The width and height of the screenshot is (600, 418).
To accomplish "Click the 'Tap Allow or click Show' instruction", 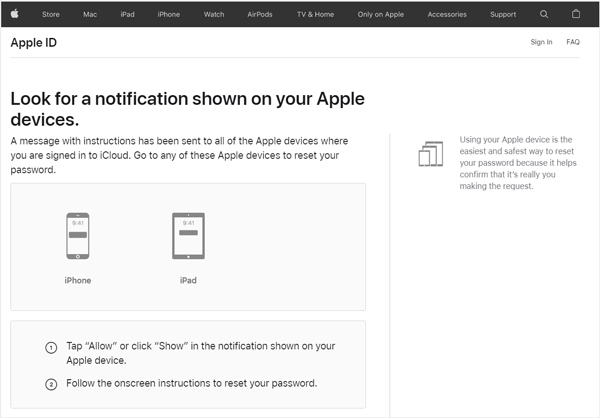I will (201, 353).
